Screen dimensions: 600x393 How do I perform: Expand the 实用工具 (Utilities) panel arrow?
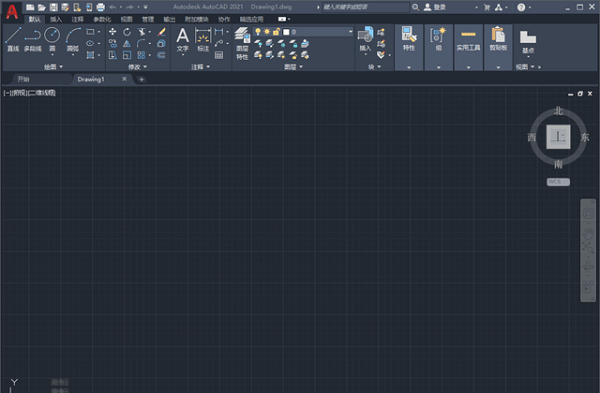click(468, 67)
